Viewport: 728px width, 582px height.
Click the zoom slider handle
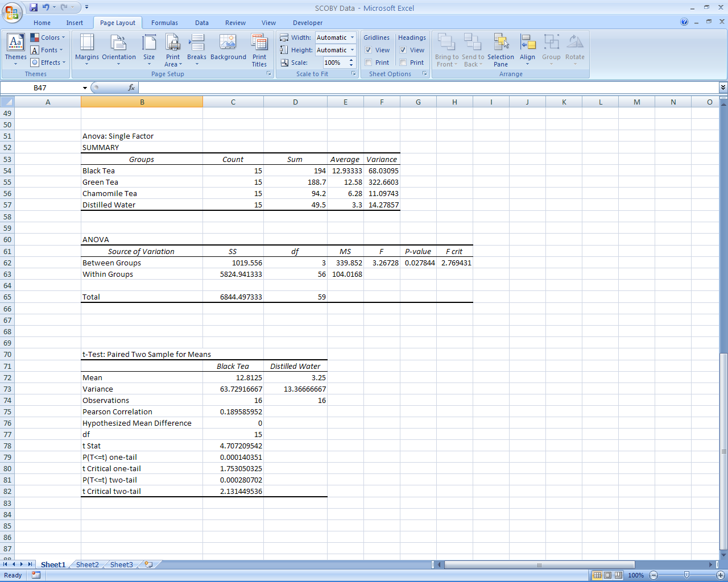coord(686,575)
